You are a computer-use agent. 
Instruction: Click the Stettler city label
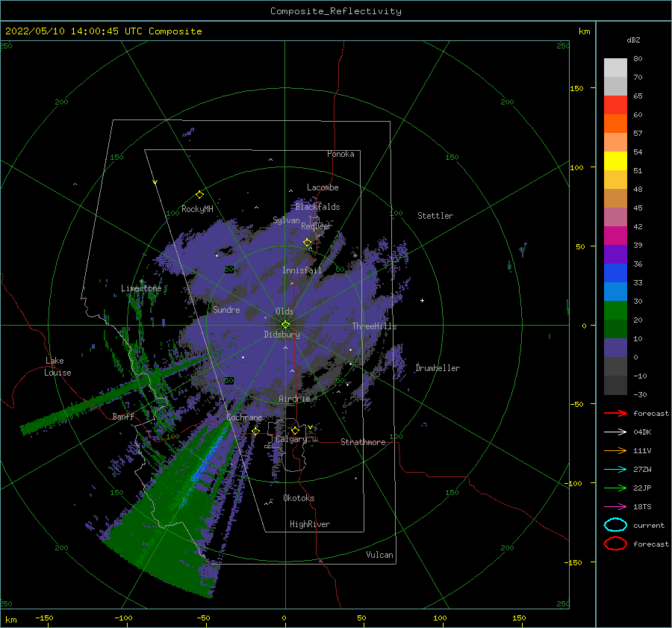435,216
